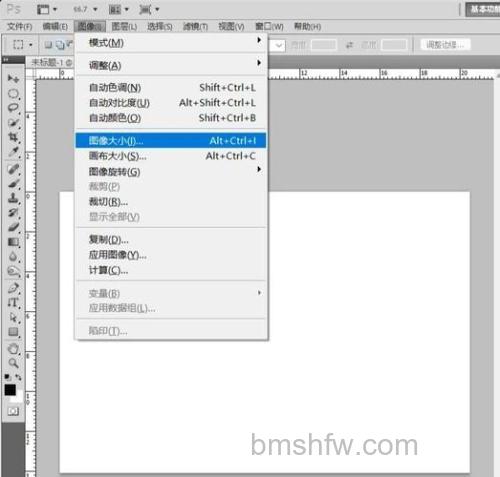Screen dimensions: 500x477
Task: Select the Blur tool
Action: pyautogui.click(x=13, y=257)
